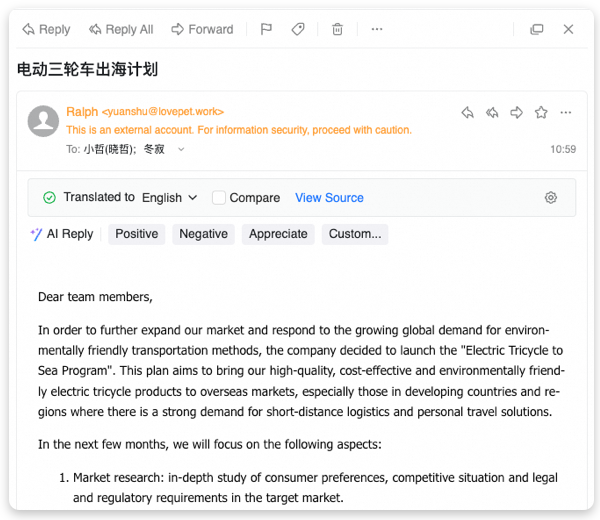Delete the email with the trash icon

click(337, 29)
